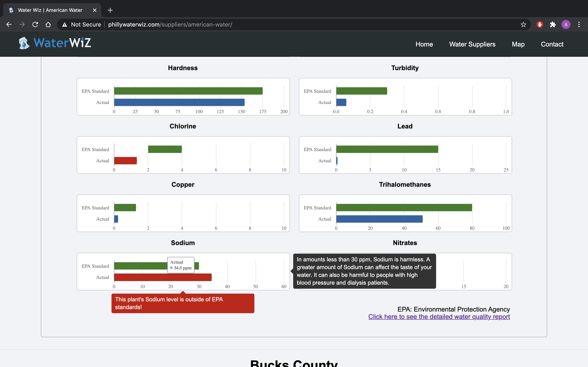Open the Map page
This screenshot has height=367, width=588.
[518, 44]
